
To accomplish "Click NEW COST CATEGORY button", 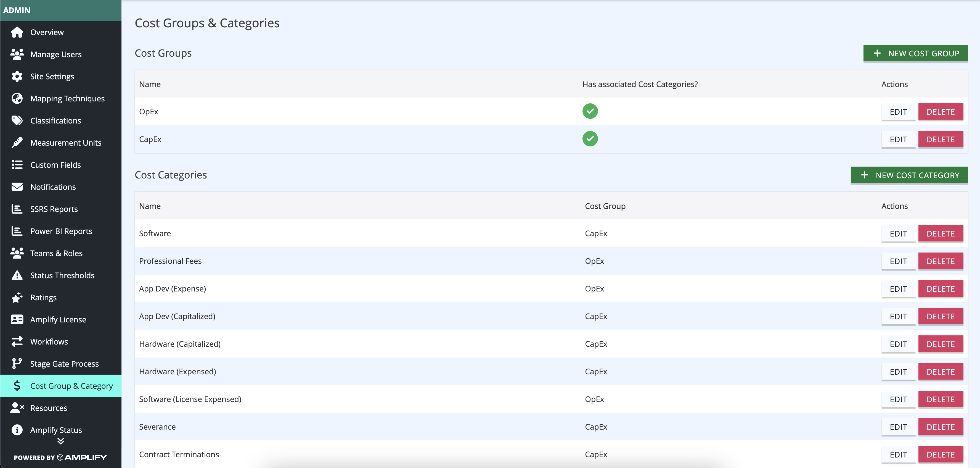I will (x=909, y=175).
